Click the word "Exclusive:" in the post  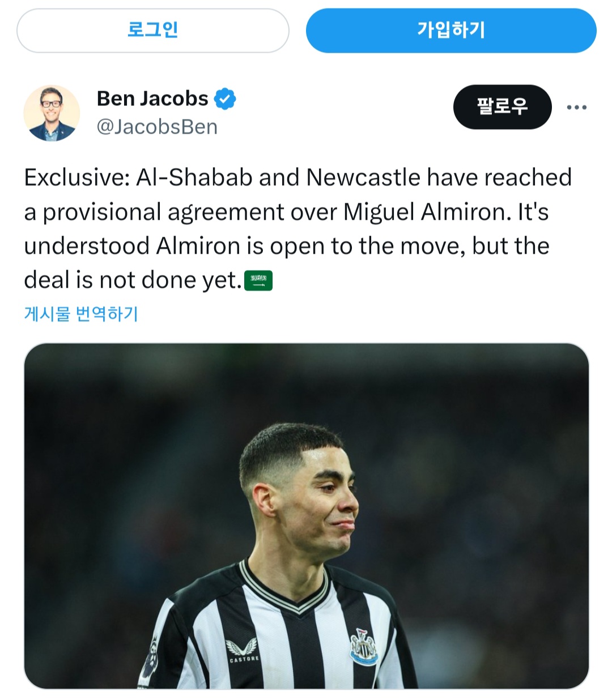pyautogui.click(x=77, y=178)
